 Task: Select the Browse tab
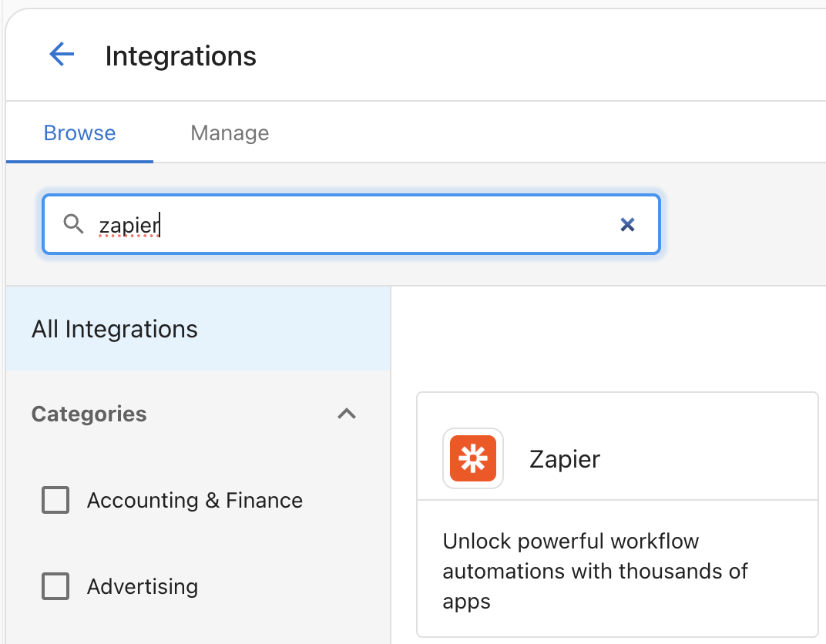(79, 132)
